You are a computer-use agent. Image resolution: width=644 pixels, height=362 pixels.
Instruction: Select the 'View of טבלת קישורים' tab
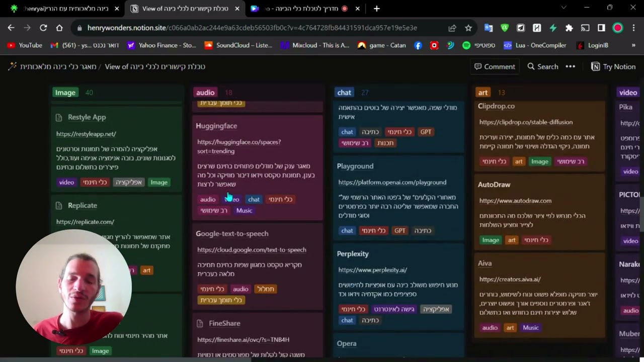pyautogui.click(x=185, y=9)
